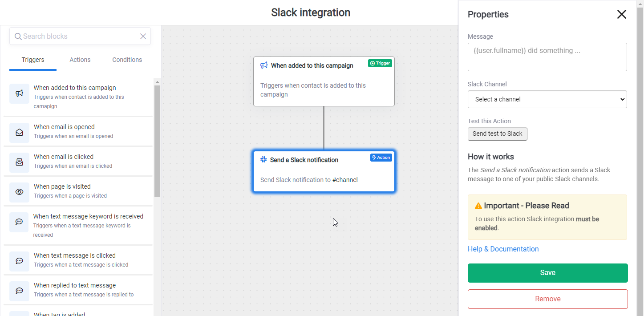The height and width of the screenshot is (316, 644).
Task: Click the magnifier icon in the Search blocks field
Action: pyautogui.click(x=18, y=36)
